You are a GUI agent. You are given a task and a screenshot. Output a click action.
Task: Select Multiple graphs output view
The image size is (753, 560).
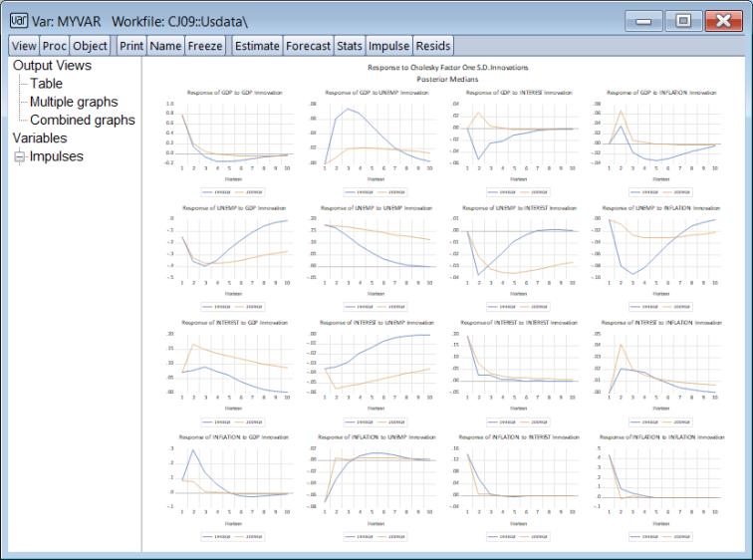click(73, 102)
